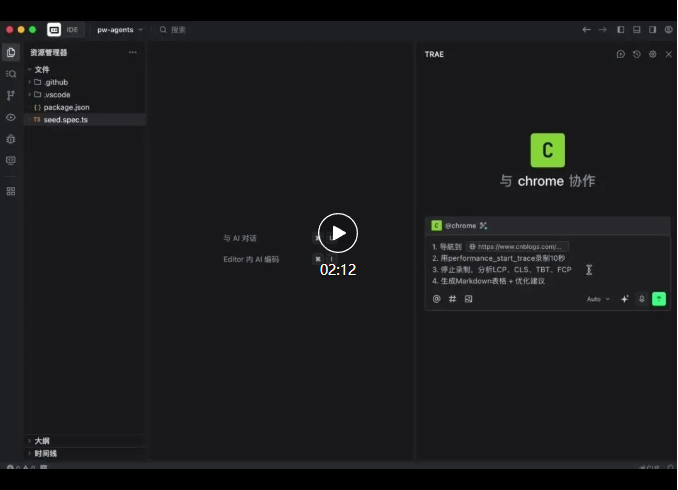Click the Editor 内 AI 编码 hint

pos(251,259)
